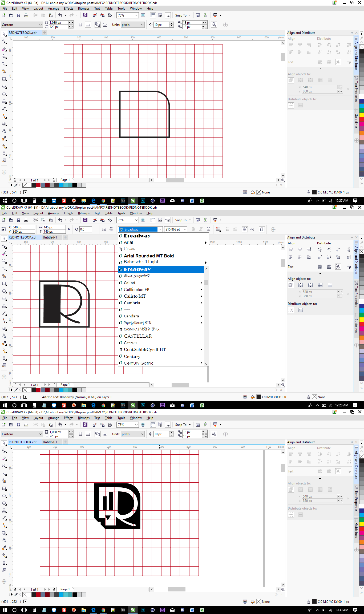Click the Undo arrow in bottom window toolbar
Viewport: 364px width, 614px height.
(x=60, y=425)
